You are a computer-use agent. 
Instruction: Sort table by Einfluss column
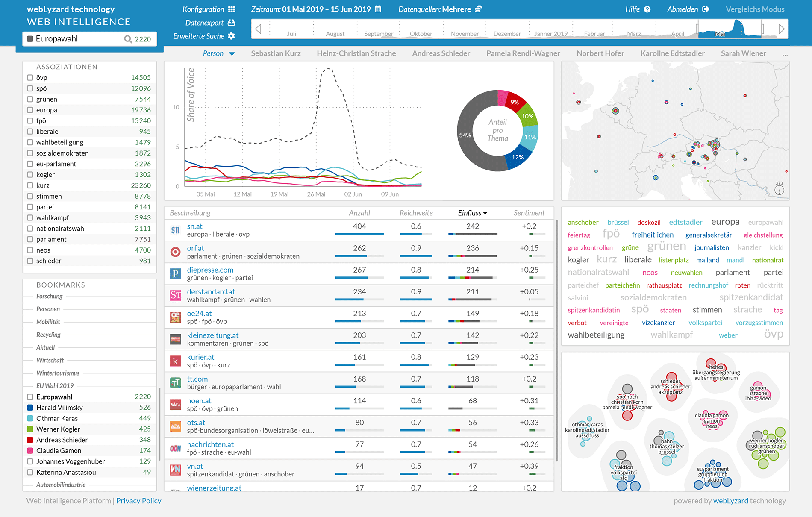[472, 213]
